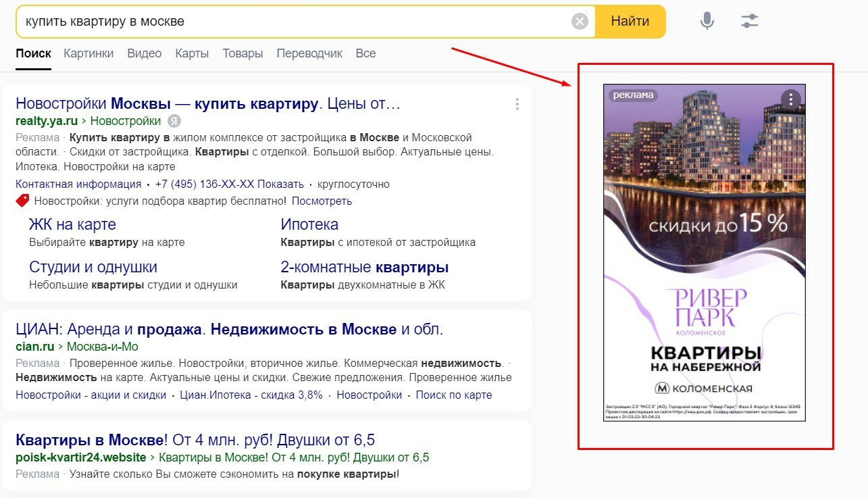Open three-dot menu on the banner ad
This screenshot has height=498, width=868.
790,99
